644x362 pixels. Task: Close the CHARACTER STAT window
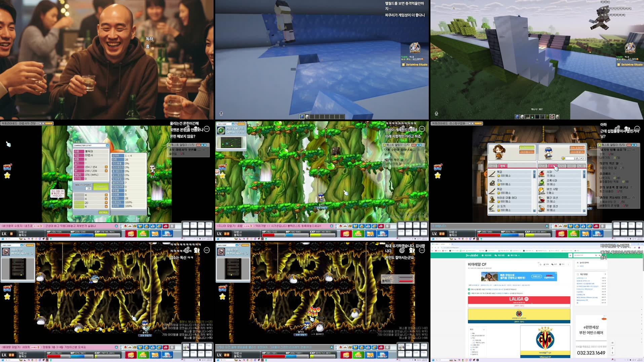(x=107, y=145)
